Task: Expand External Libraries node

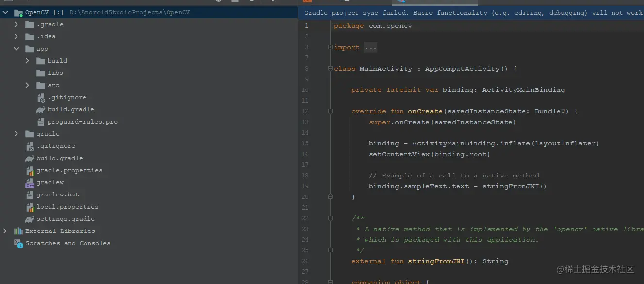Action: tap(5, 231)
